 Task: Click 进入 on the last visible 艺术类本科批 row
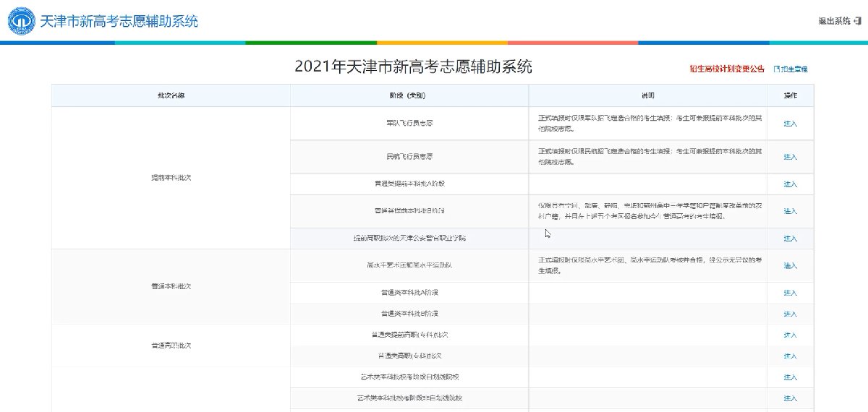(x=790, y=398)
